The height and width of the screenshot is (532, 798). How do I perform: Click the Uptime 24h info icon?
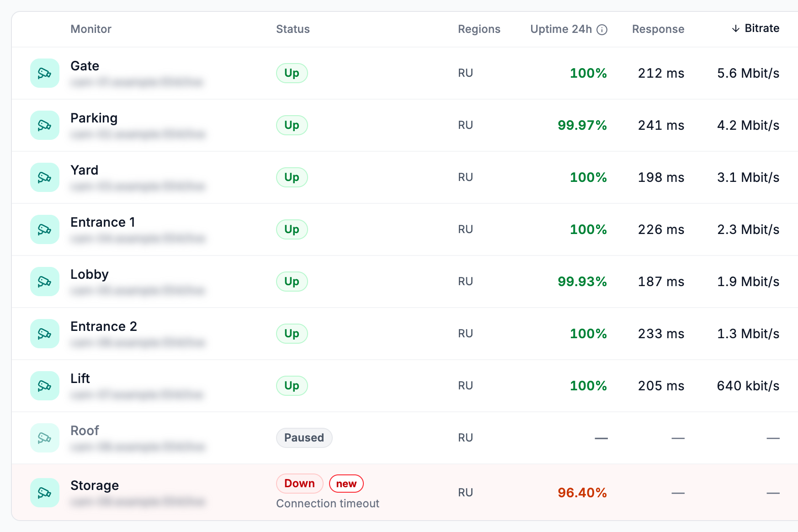[x=602, y=30]
